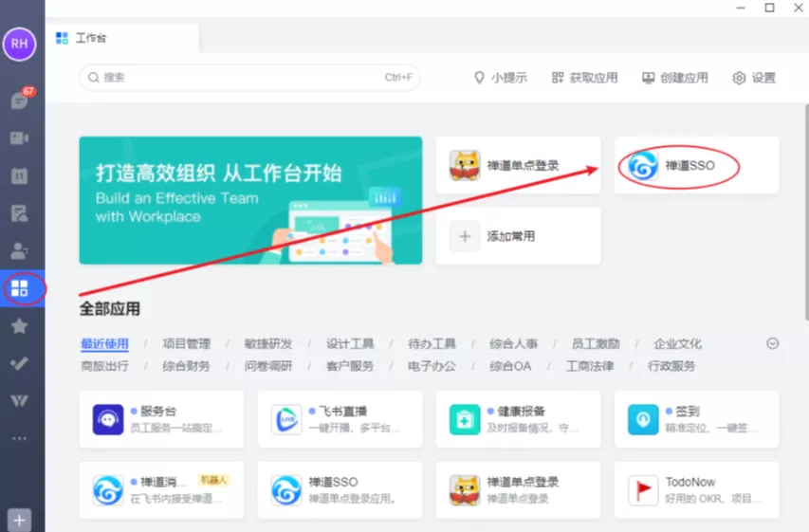Open 设置 settings

pyautogui.click(x=754, y=78)
